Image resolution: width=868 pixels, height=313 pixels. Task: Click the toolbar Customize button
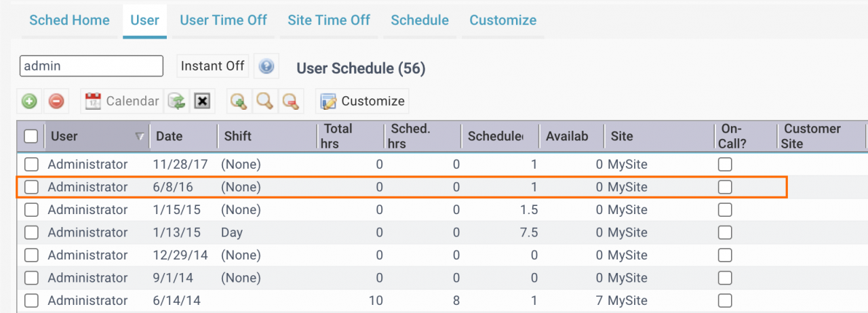point(363,101)
